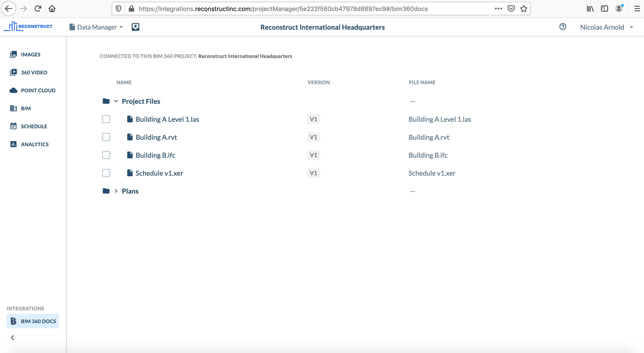This screenshot has height=353, width=644.
Task: Collapse sidebar with the left arrow icon
Action: (x=13, y=338)
